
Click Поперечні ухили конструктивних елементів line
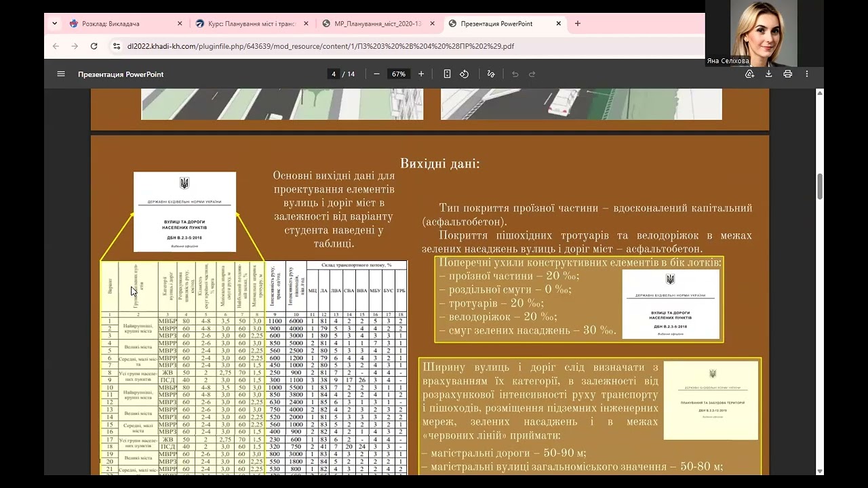[580, 262]
